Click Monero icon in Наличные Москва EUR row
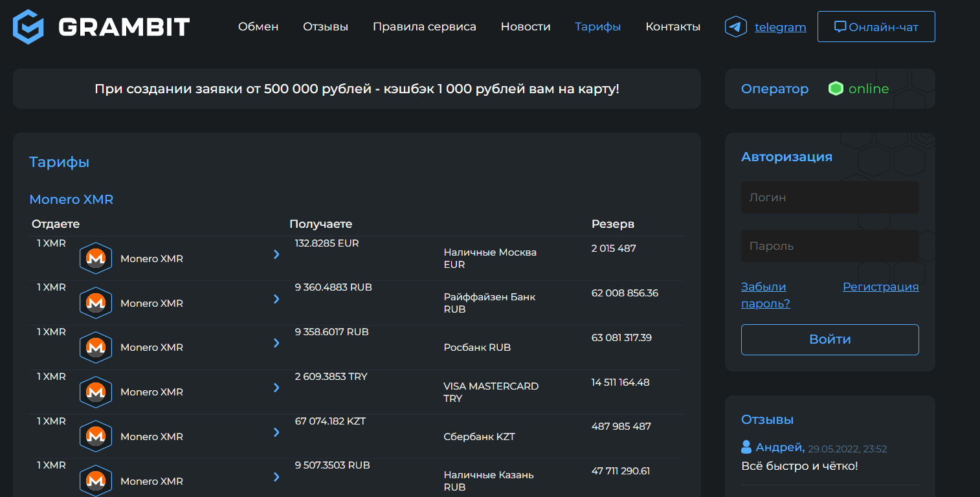This screenshot has width=980, height=497. (x=96, y=259)
